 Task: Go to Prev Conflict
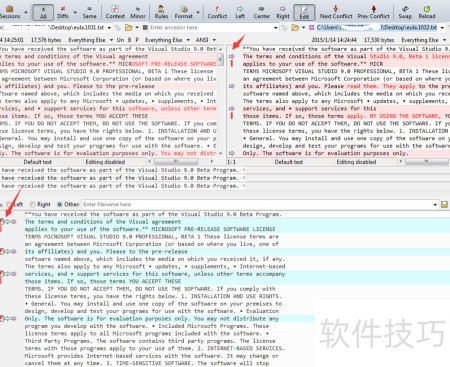(373, 12)
